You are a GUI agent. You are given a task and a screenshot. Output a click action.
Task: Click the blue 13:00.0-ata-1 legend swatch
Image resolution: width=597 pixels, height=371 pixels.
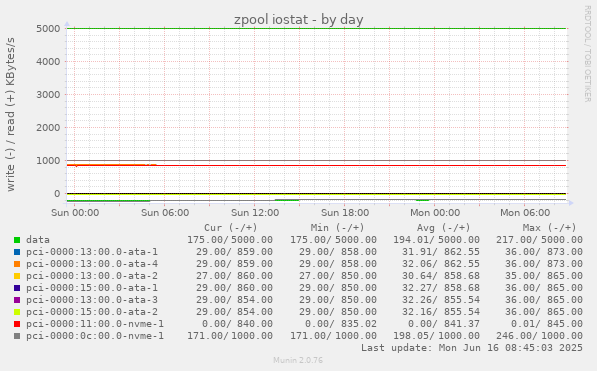click(17, 252)
